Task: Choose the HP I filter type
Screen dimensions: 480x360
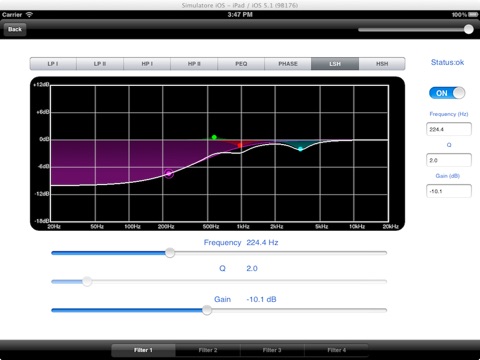Action: [147, 64]
